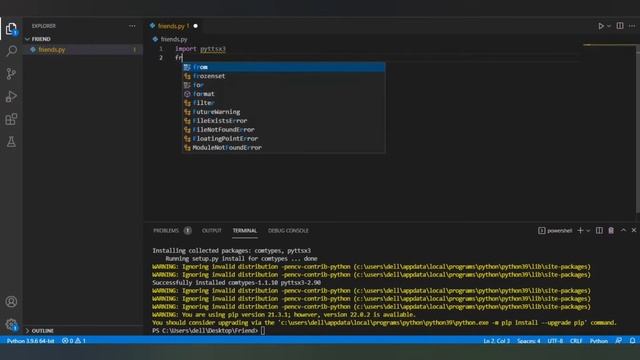Screen dimensions: 640x360
Task: Click the Explorer more actions ellipsis
Action: pyautogui.click(x=132, y=26)
